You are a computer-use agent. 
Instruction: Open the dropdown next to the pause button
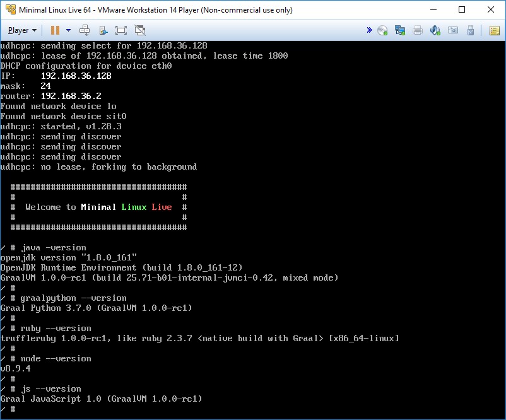[x=68, y=30]
